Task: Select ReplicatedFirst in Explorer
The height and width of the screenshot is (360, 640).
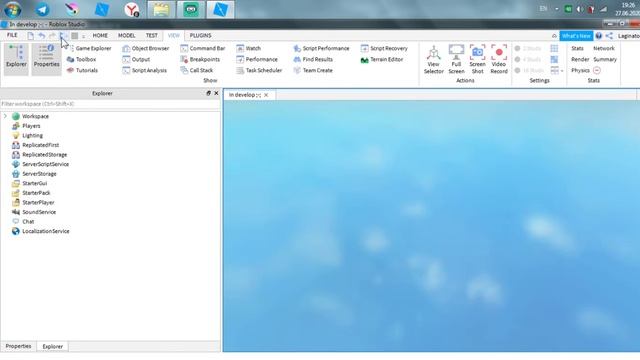Action: pos(40,145)
